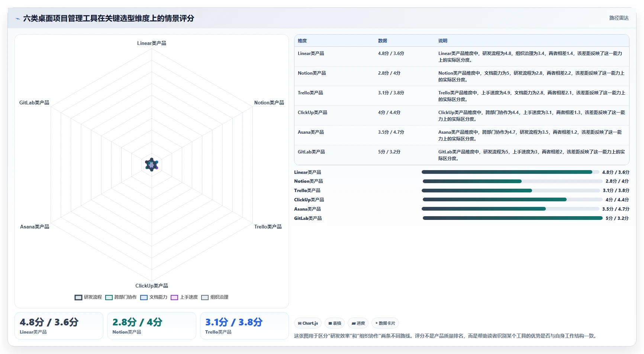This screenshot has width=644, height=354.
Task: Open the 2.8分 / 4分 Notion data card
Action: 151,326
